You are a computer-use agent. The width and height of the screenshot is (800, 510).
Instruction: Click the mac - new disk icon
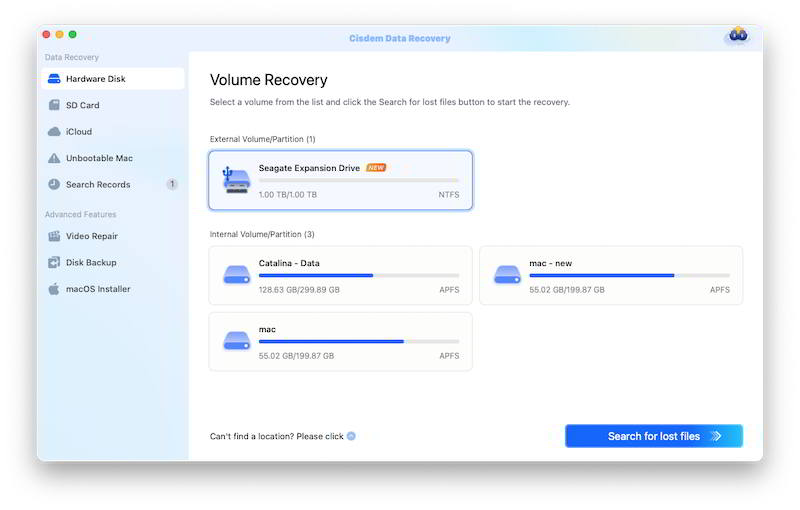tap(507, 274)
